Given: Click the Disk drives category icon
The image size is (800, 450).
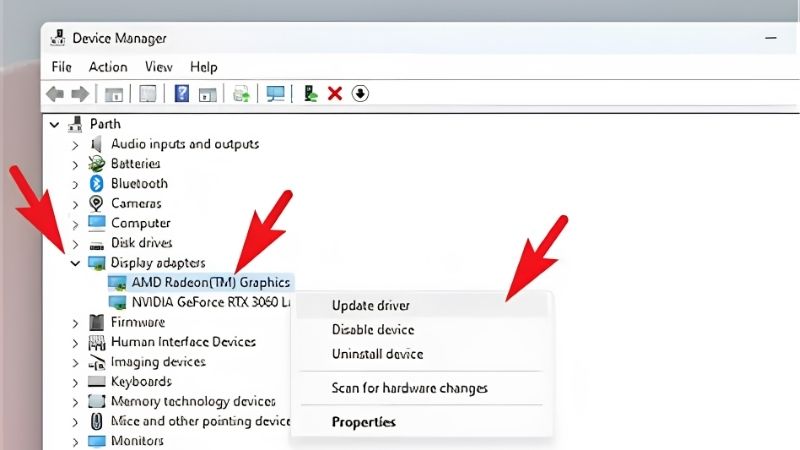Looking at the screenshot, I should click(x=96, y=245).
